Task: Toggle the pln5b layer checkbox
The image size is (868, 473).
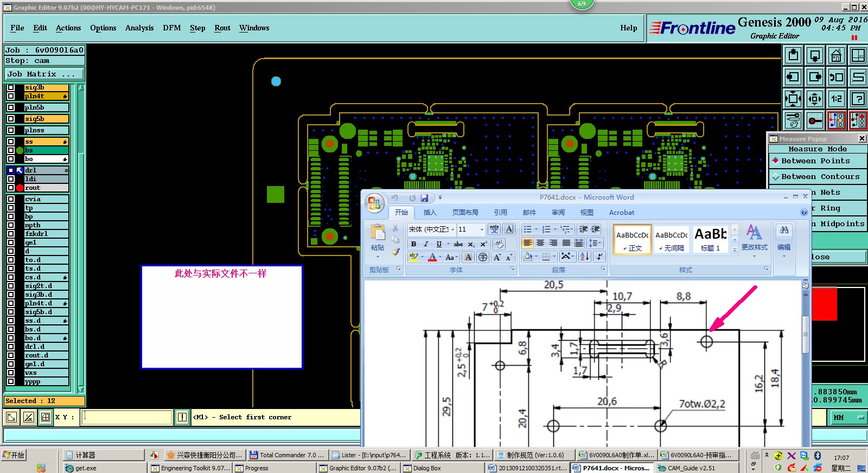Action: pyautogui.click(x=11, y=107)
